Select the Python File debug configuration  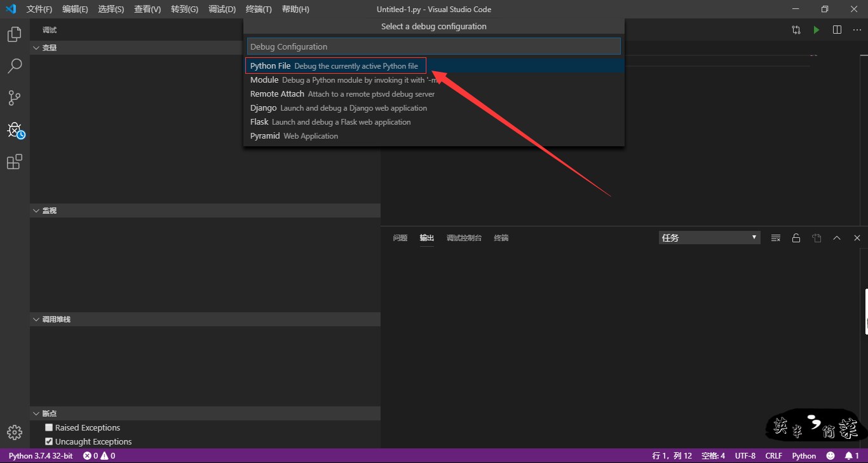click(434, 66)
